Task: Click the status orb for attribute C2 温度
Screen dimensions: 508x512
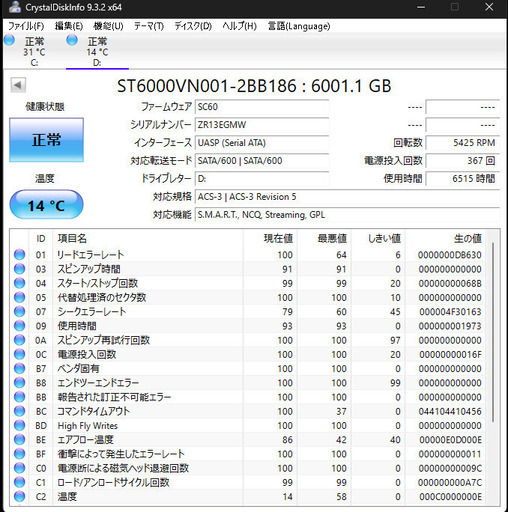Action: (x=20, y=496)
